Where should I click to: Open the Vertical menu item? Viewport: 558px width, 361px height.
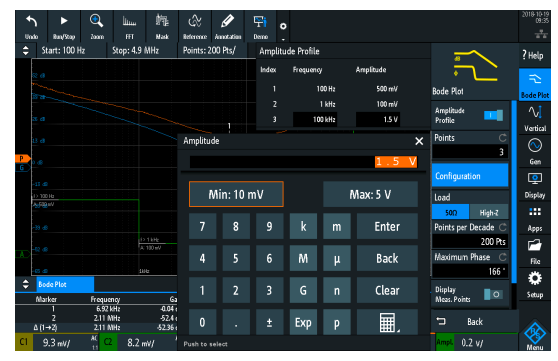[x=535, y=119]
